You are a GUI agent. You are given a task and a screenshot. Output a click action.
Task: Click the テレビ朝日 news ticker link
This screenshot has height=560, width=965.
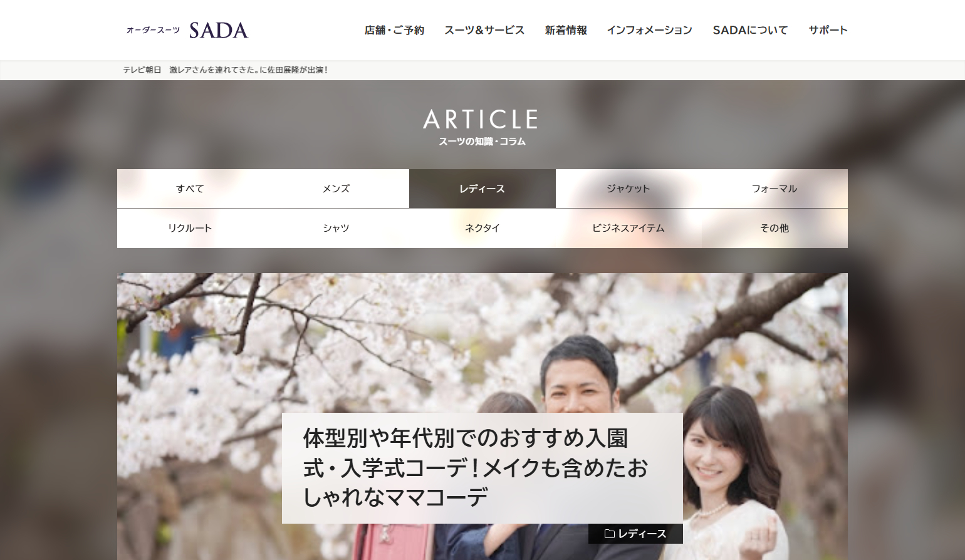[x=226, y=70]
